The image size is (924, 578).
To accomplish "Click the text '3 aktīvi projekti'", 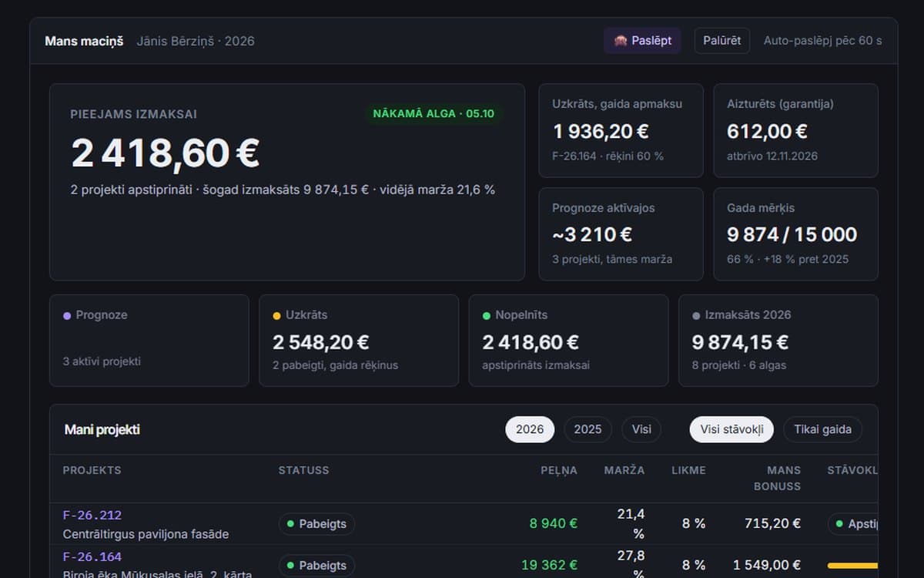I will tap(102, 361).
